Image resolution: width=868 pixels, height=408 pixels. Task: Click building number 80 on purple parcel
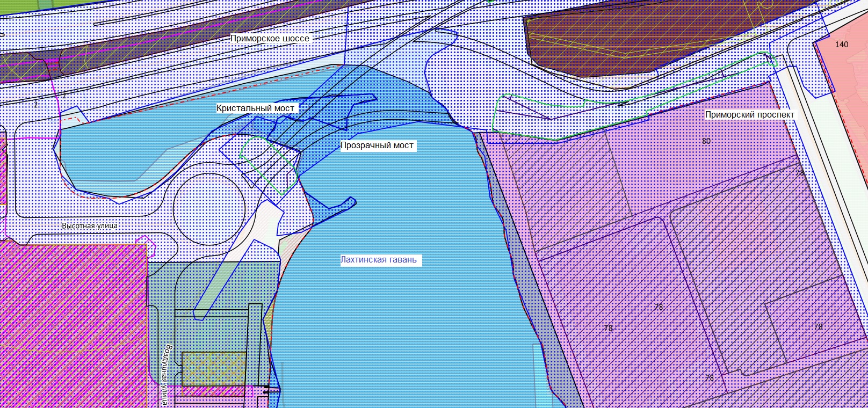coord(706,141)
